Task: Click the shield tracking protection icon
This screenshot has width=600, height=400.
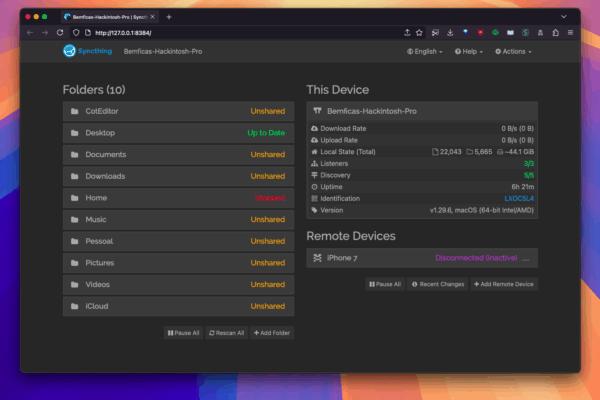Action: click(76, 33)
